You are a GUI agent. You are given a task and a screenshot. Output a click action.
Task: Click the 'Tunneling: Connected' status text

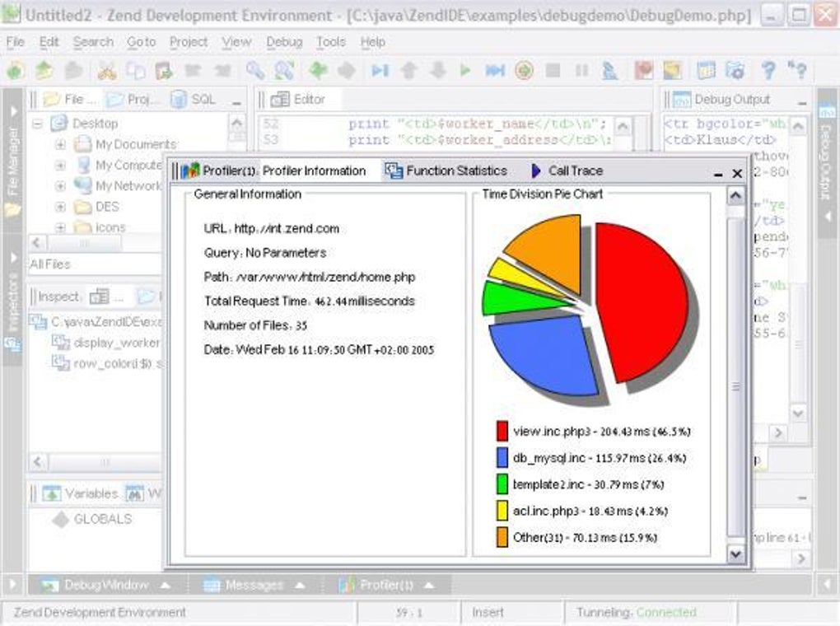637,612
